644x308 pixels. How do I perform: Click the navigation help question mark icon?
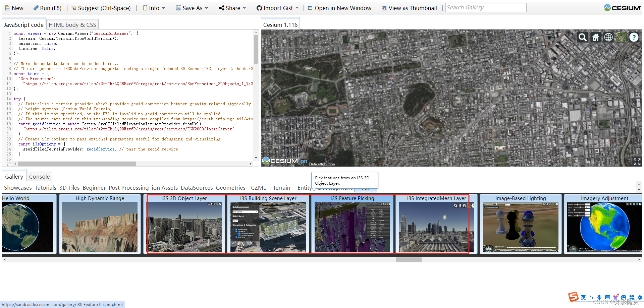(x=634, y=37)
